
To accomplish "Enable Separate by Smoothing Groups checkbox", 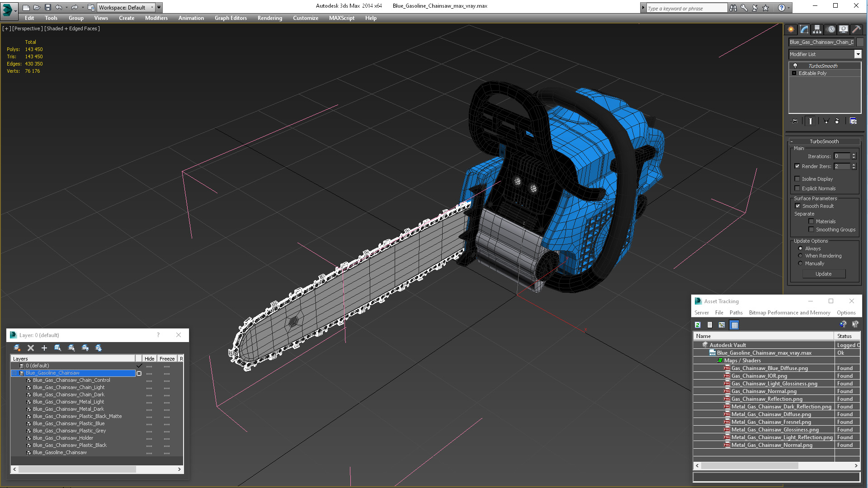I will coord(811,230).
